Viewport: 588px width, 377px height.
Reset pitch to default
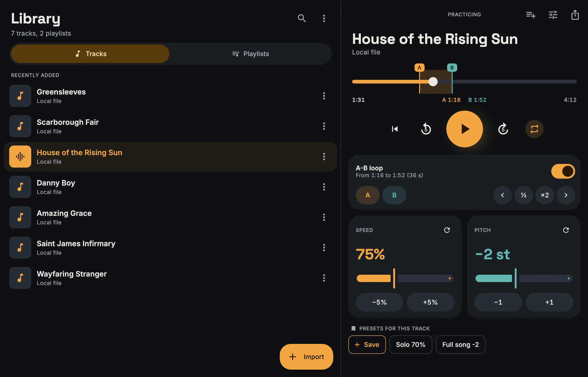[566, 230]
